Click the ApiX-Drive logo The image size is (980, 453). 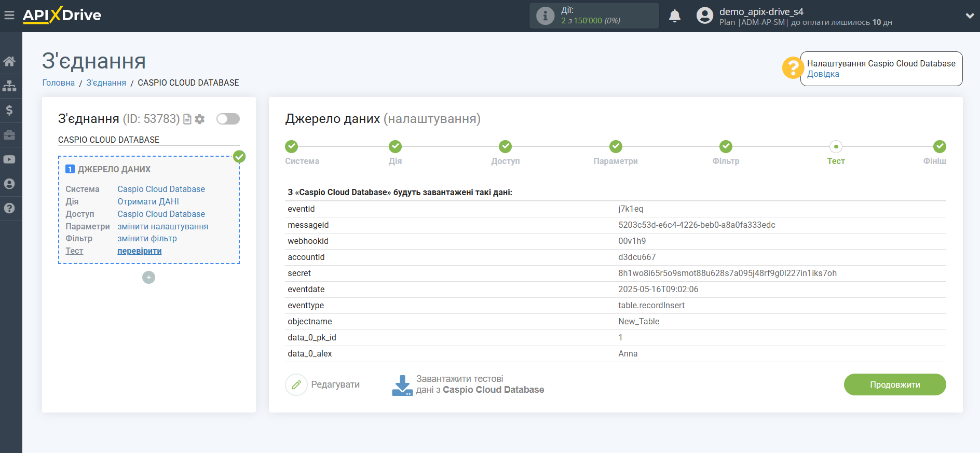pyautogui.click(x=62, y=15)
